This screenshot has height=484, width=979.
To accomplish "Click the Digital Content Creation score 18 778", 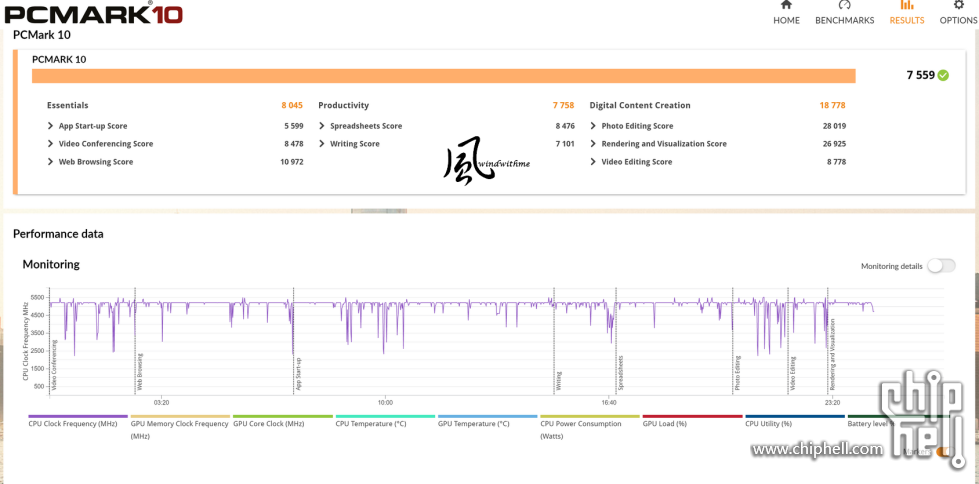I will [832, 106].
